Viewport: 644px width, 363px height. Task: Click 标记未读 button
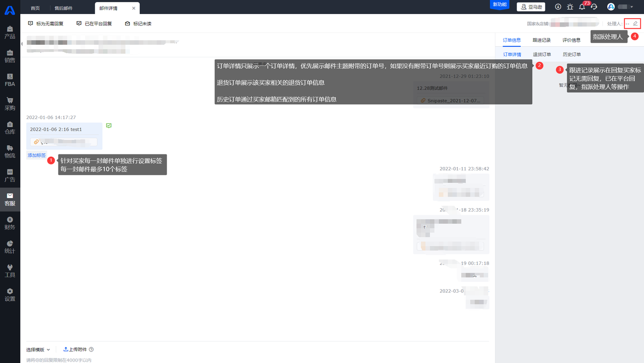click(x=138, y=24)
